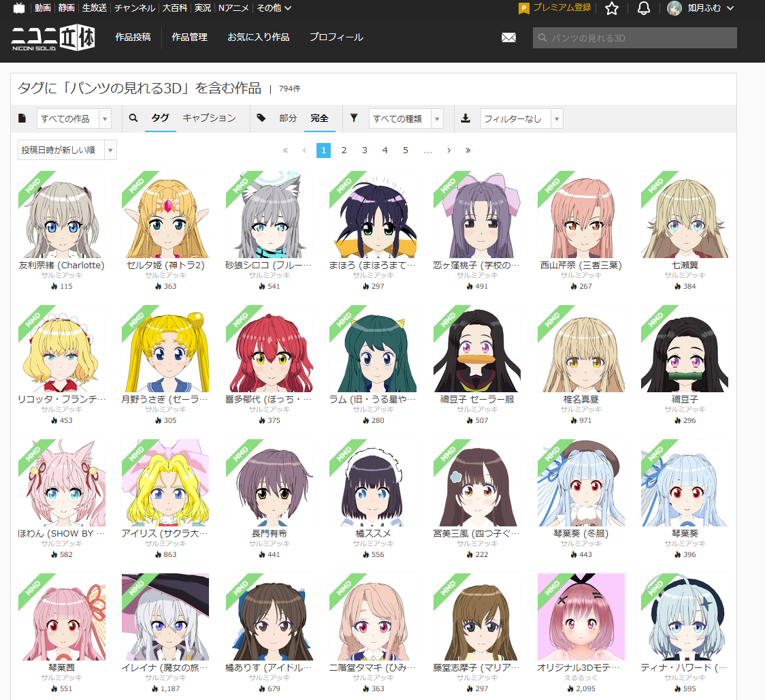Open イレイナ model thumbnail

click(x=165, y=617)
